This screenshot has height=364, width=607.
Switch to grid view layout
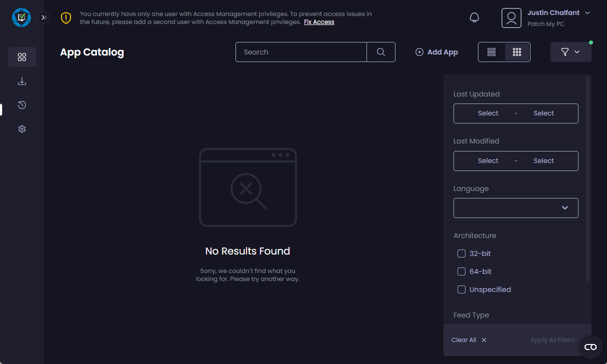coord(517,52)
